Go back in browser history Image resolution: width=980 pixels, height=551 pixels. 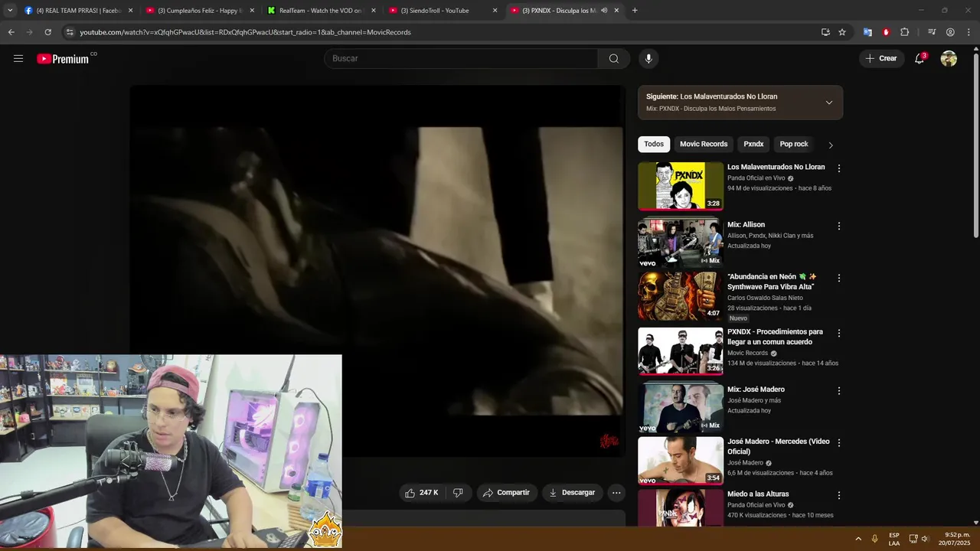[11, 32]
